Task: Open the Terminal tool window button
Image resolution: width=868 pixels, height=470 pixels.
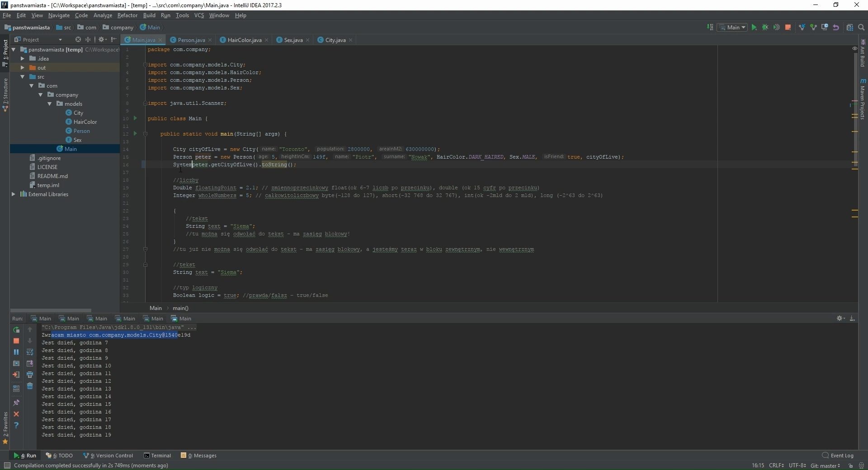Action: 157,456
